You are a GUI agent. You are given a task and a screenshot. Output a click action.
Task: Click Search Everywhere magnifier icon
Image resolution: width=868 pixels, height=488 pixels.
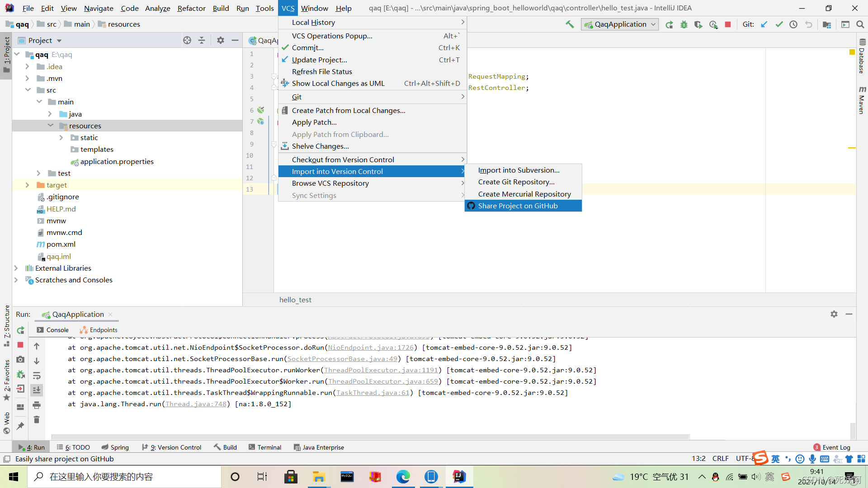[x=860, y=24]
